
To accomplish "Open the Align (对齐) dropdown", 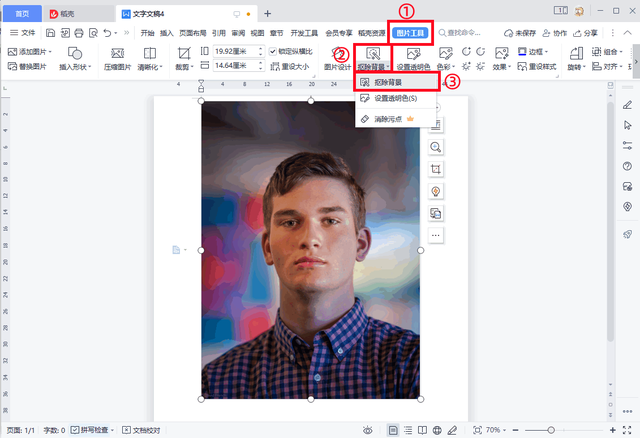I will pos(607,66).
